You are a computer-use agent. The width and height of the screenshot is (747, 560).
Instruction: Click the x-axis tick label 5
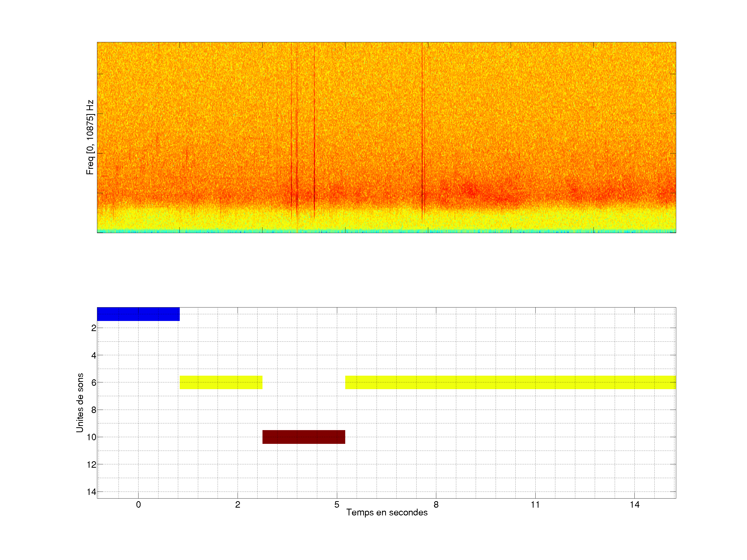[337, 505]
